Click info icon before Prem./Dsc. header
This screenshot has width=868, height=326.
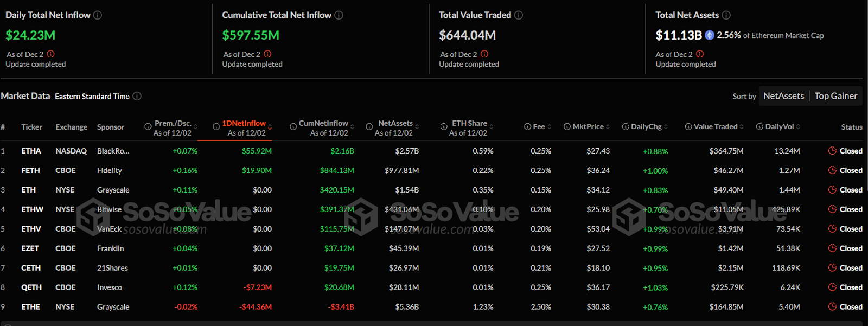pyautogui.click(x=148, y=126)
